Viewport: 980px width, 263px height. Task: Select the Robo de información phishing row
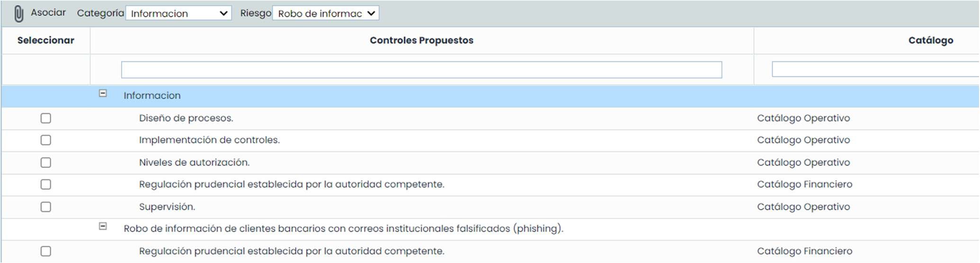coord(343,229)
